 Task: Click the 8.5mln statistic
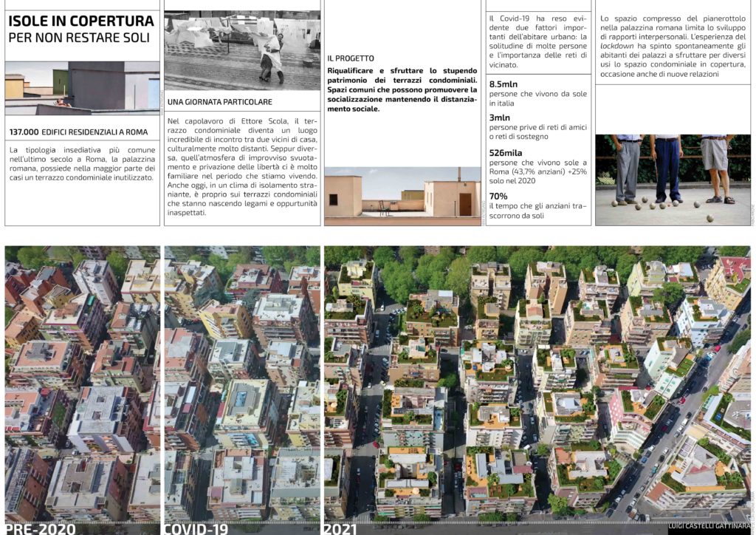(x=504, y=84)
